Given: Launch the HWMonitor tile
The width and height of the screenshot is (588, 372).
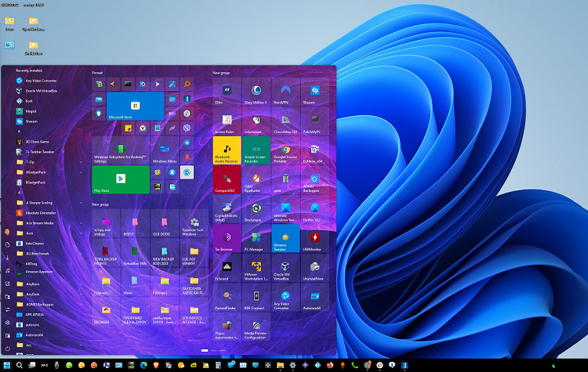Looking at the screenshot, I should pos(314,238).
